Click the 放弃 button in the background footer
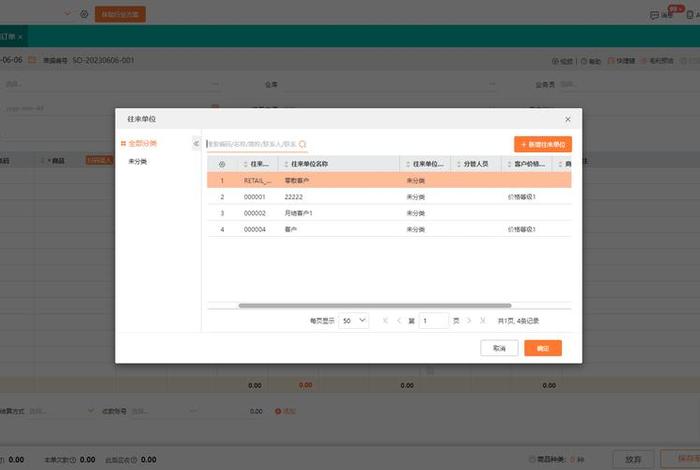This screenshot has width=700, height=470. point(633,459)
